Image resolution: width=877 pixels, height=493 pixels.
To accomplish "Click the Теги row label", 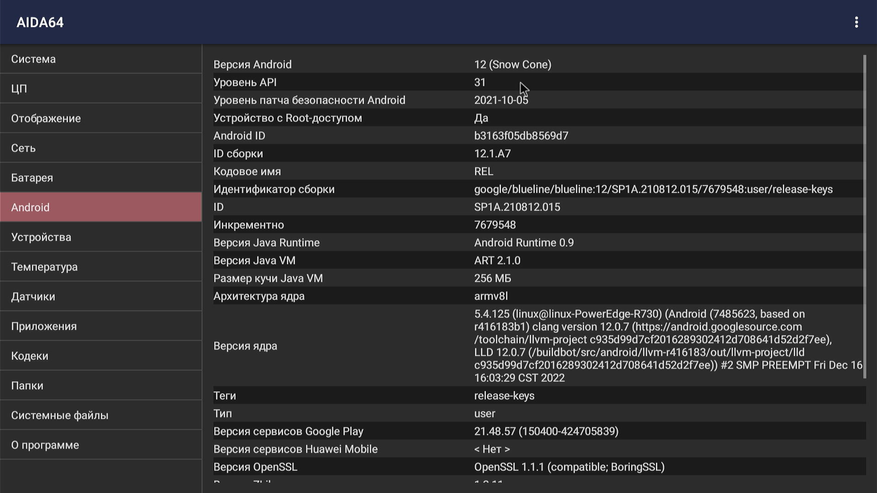I will pos(224,396).
